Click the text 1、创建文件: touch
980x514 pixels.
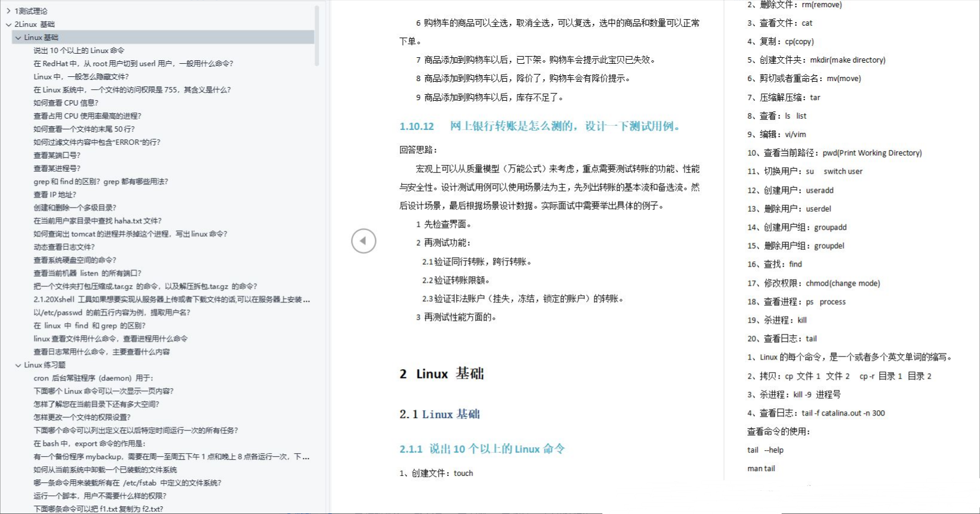click(436, 473)
